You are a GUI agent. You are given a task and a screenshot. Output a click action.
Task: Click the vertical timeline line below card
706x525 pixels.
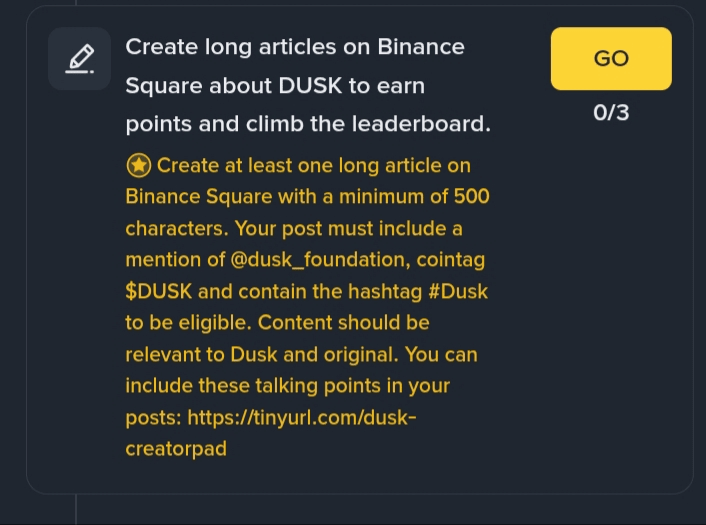[76, 512]
